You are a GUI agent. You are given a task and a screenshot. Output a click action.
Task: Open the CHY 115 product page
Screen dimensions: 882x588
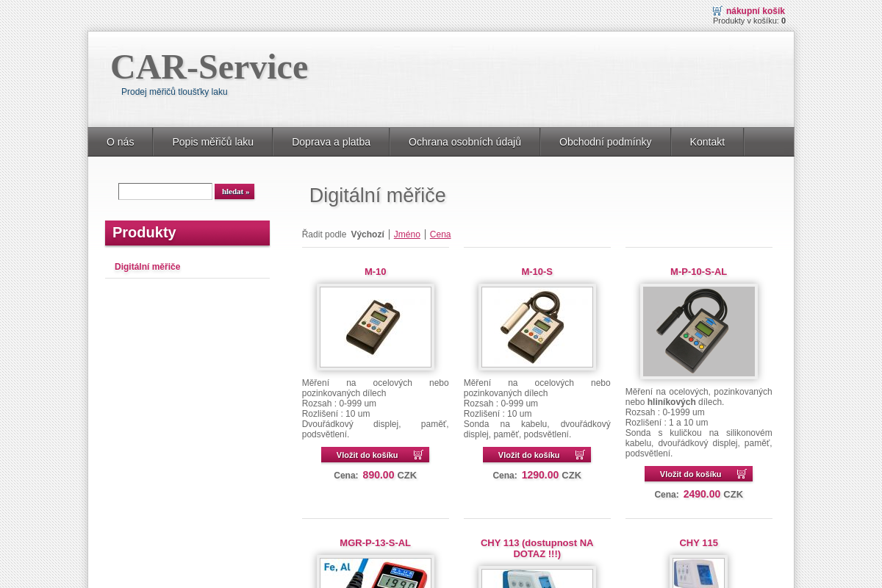pos(698,542)
